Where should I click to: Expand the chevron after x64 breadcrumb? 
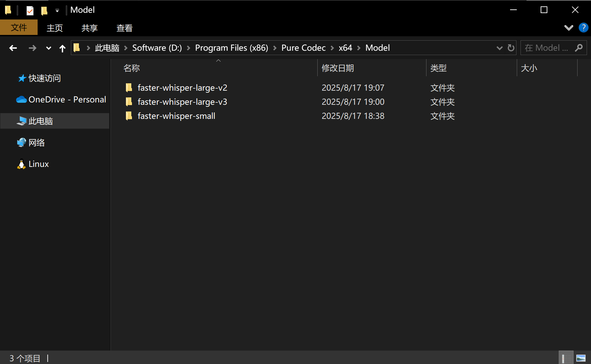[359, 48]
